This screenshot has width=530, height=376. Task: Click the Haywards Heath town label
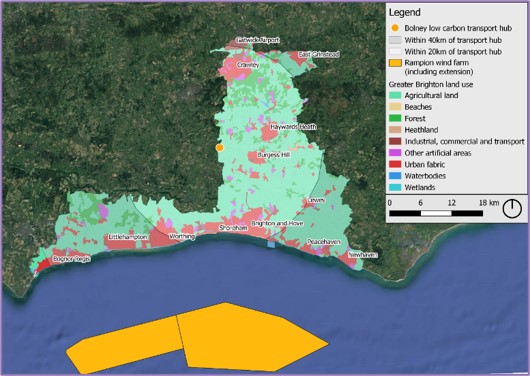tap(293, 127)
